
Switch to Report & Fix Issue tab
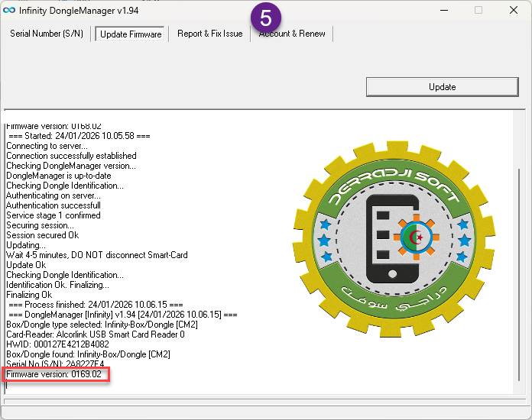(x=209, y=34)
